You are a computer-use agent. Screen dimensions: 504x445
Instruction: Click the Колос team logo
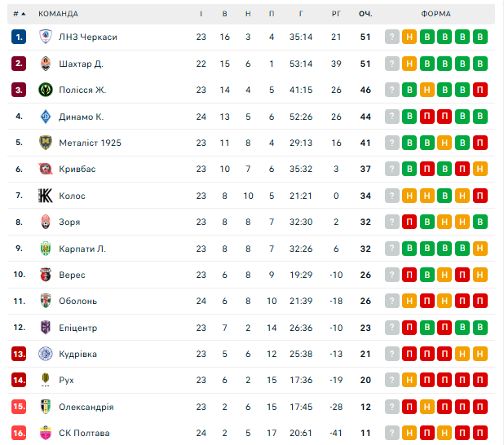[46, 196]
